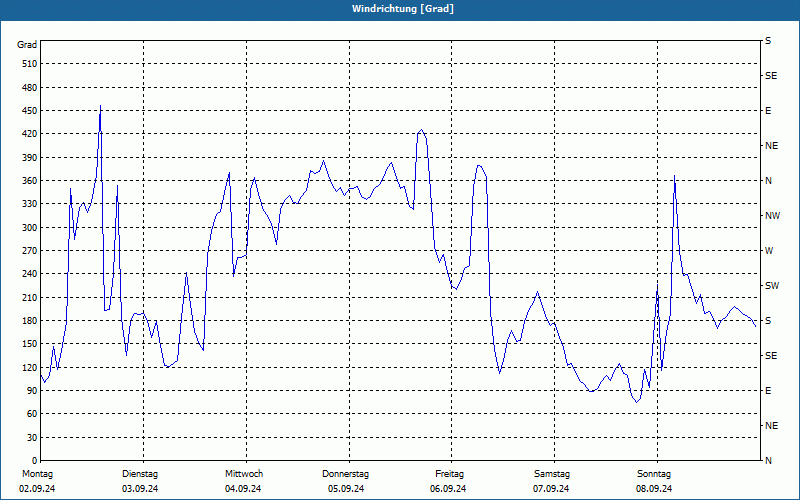
Task: Click the chart title "Windrichtung [Grad]"
Action: coord(403,9)
